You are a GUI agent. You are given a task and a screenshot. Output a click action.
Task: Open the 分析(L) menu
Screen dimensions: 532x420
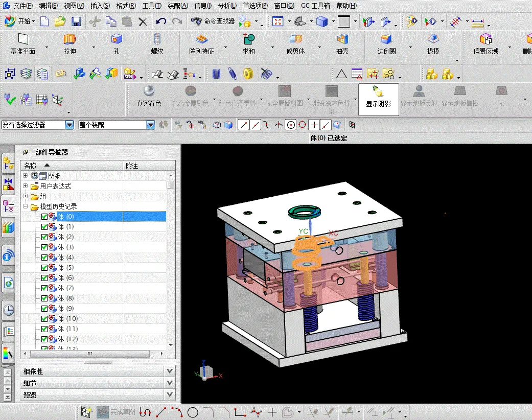227,6
